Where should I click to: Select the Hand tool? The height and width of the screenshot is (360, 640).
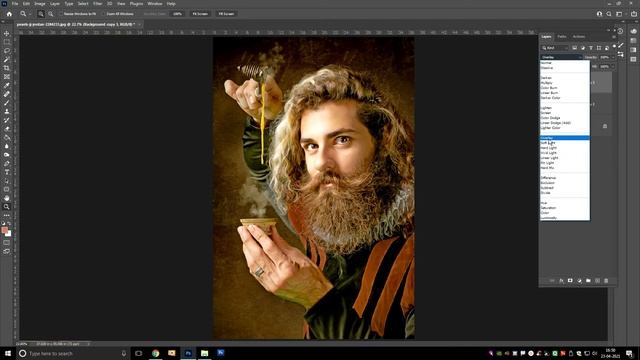[7, 198]
